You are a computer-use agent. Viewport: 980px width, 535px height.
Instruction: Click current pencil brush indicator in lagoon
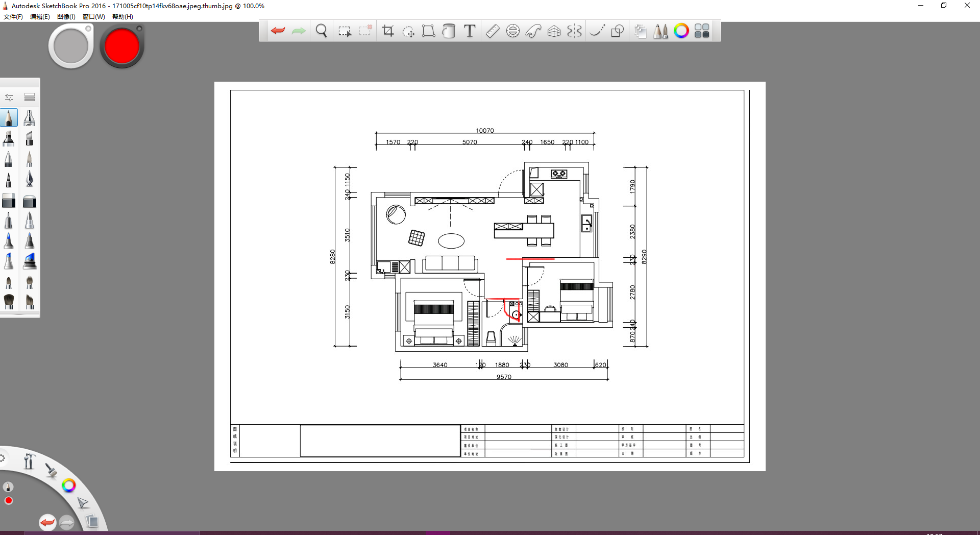pyautogui.click(x=8, y=487)
